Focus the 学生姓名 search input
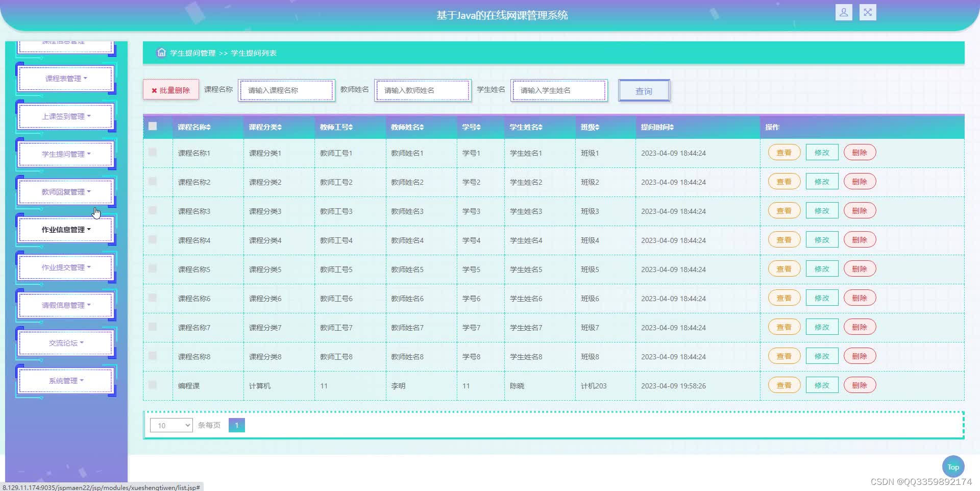Screen dimensions: 980x491 click(559, 90)
